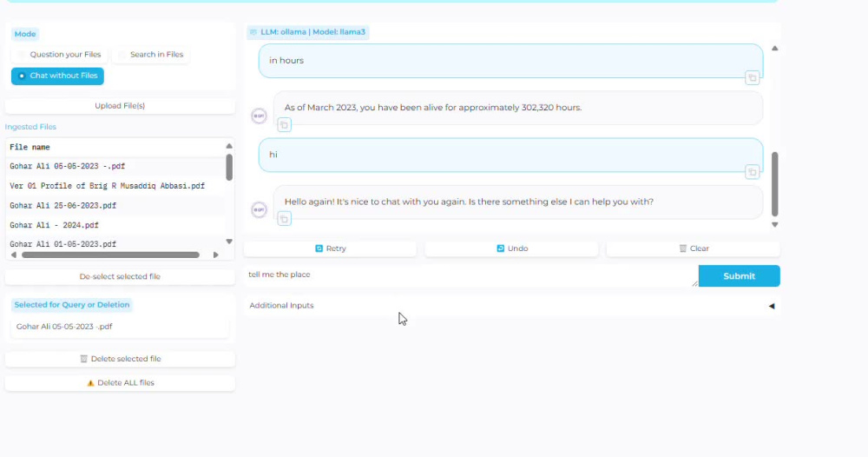Submit the typed message
The height and width of the screenshot is (457, 868).
(739, 276)
